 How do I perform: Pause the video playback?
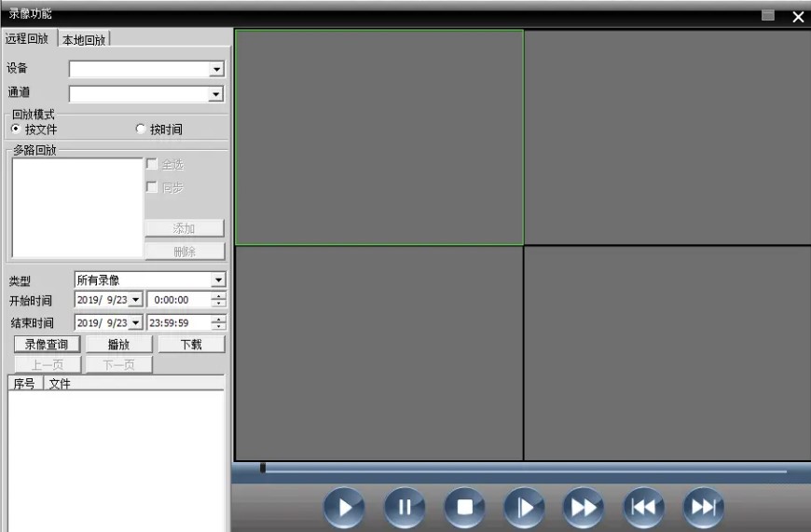405,507
